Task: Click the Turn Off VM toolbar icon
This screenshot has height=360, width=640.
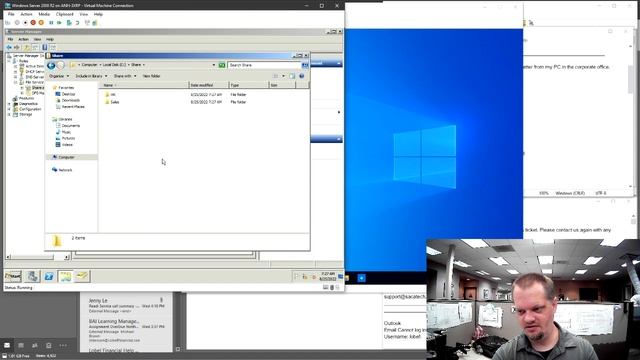Action: pyautogui.click(x=25, y=23)
